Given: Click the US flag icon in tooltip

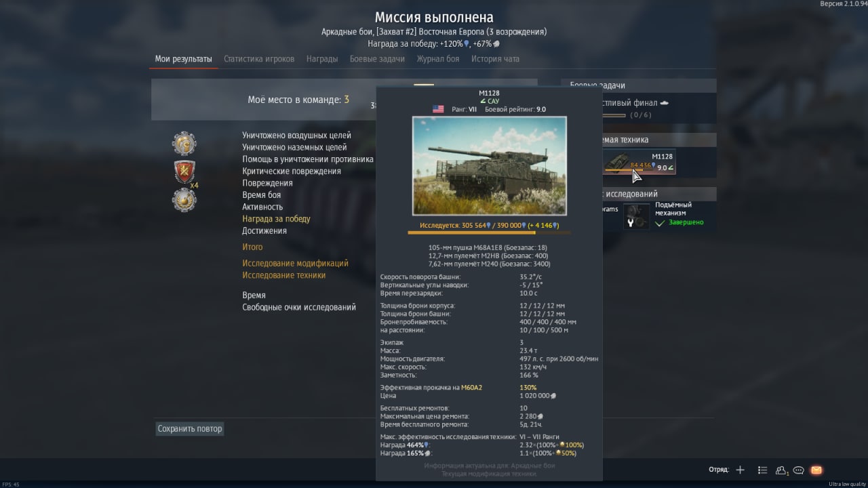Looking at the screenshot, I should (x=438, y=109).
